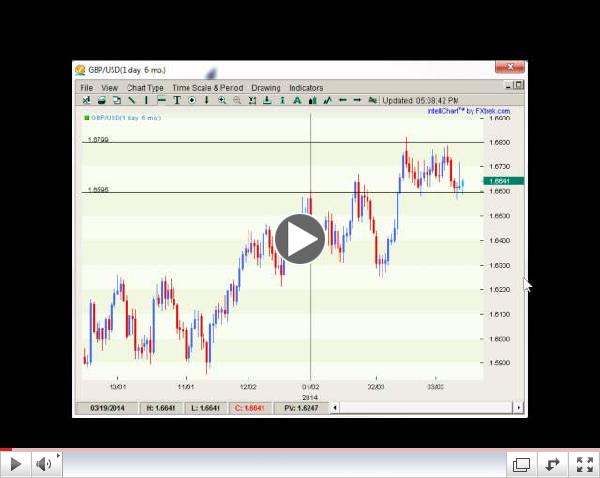Viewport: 600px width, 478px height.
Task: Open the File menu
Action: pos(86,88)
